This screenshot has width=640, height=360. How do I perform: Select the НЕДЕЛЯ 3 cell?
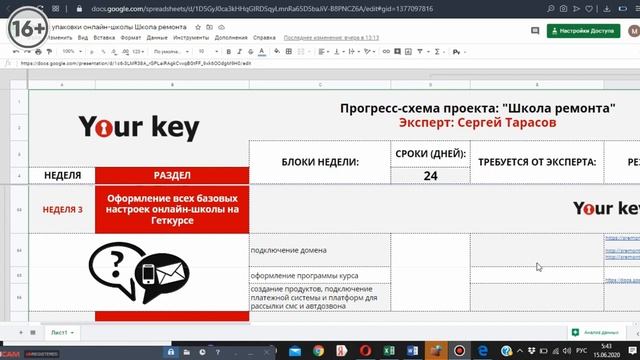(x=62, y=209)
